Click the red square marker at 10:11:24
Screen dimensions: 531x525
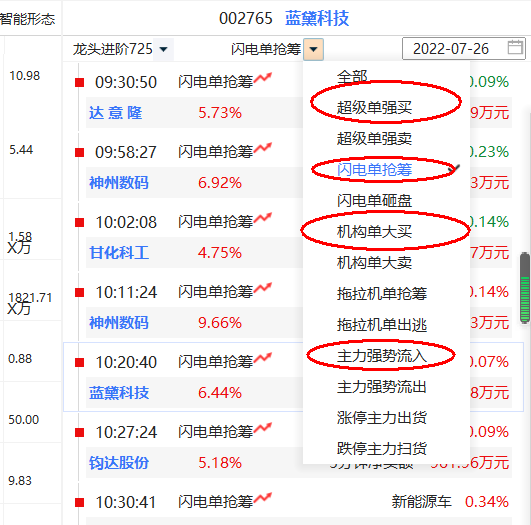pyautogui.click(x=79, y=292)
